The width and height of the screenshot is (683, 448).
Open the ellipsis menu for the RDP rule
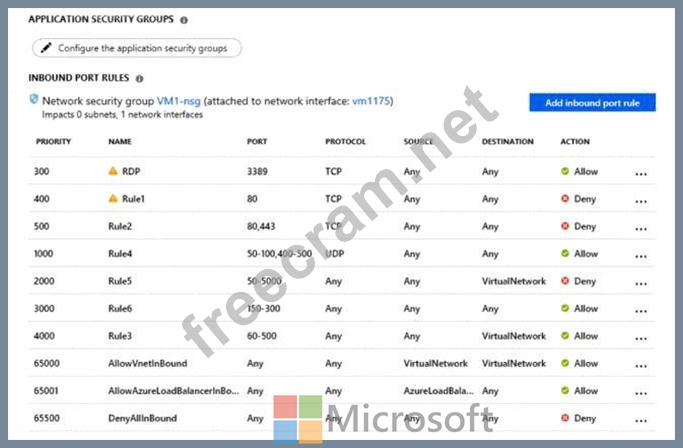coord(641,172)
